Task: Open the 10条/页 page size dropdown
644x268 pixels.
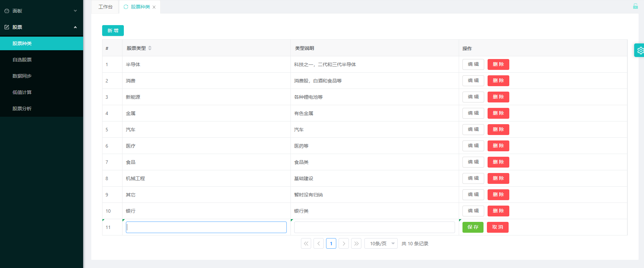Action: click(381, 244)
